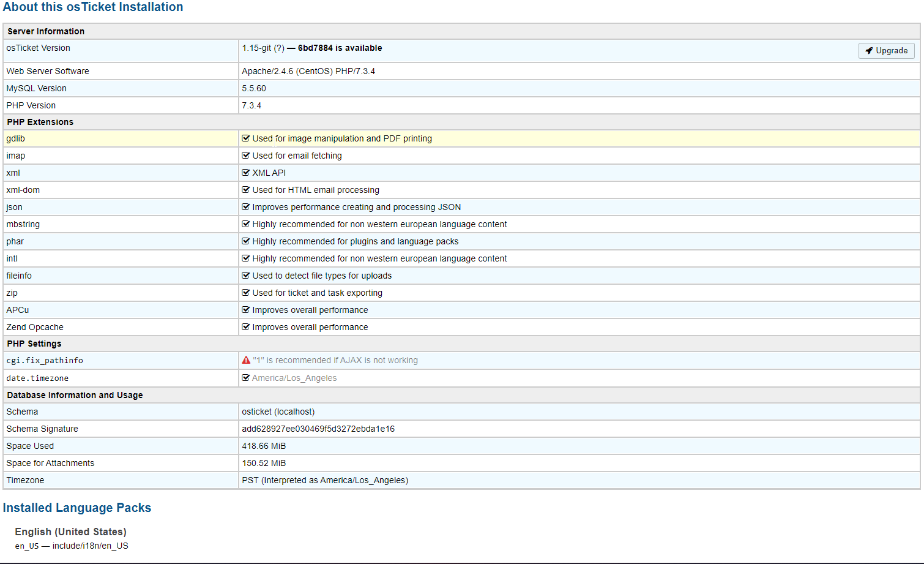Screen dimensions: 924x564
Task: Click the fileinfo check icon
Action: pos(246,276)
